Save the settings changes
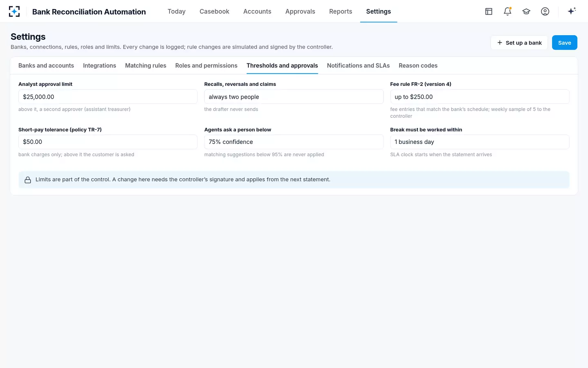 565,43
